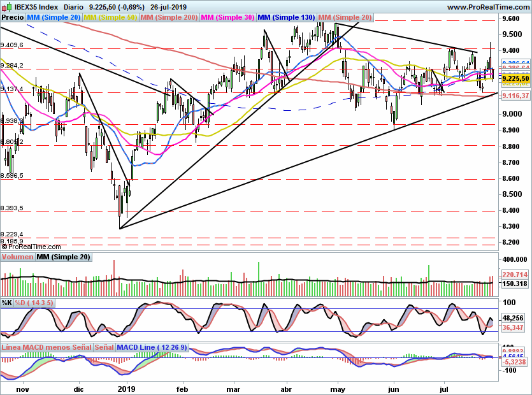The width and height of the screenshot is (532, 395).
Task: Click the jun label on time axis
Action: coord(394,389)
